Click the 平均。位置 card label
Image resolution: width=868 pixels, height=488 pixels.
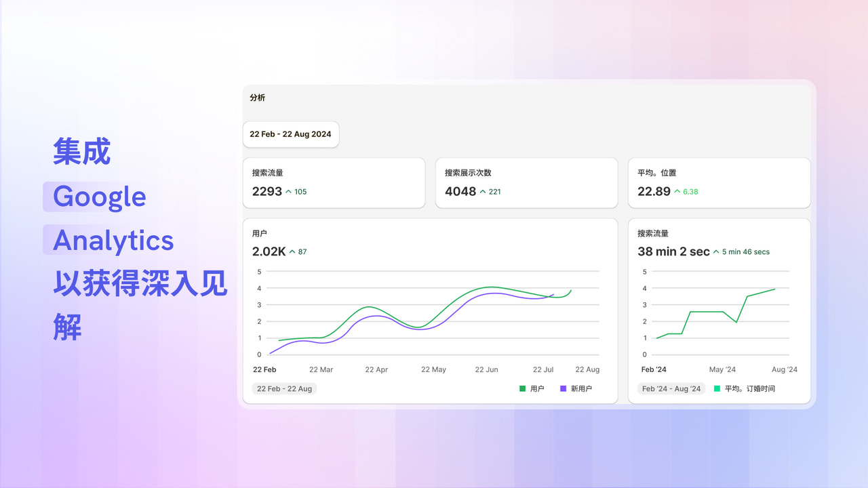pyautogui.click(x=657, y=173)
